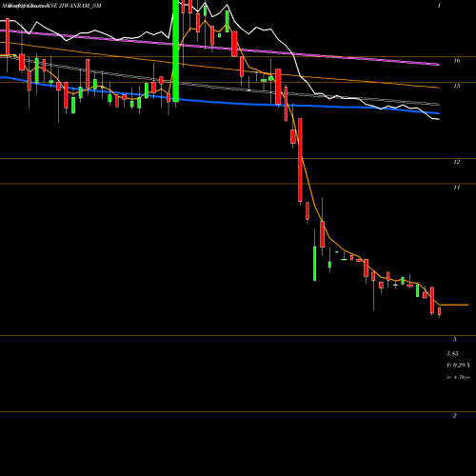Image resolution: width=476 pixels, height=476 pixels.
Task: Select the price axis label 15
Action: [456, 86]
